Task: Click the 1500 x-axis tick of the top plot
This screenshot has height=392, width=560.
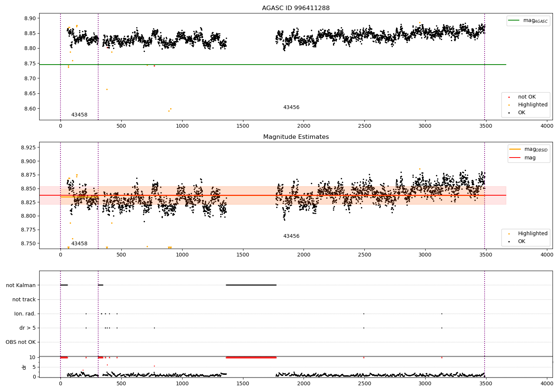Action: (243, 126)
